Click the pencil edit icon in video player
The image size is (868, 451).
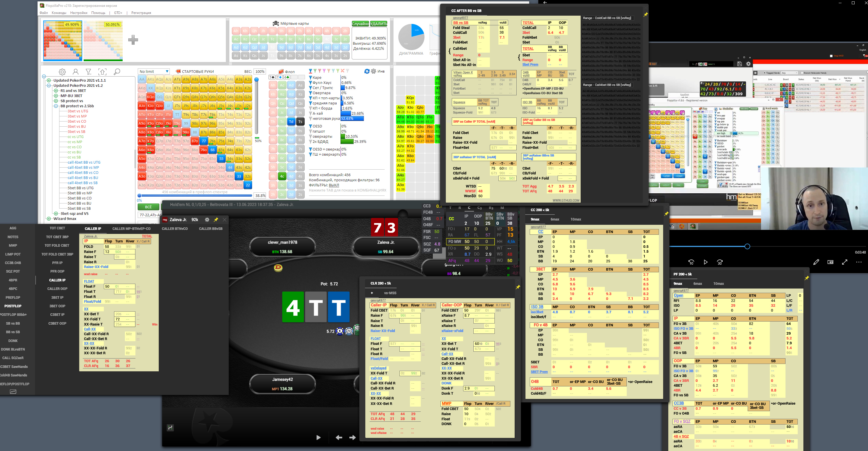816,262
